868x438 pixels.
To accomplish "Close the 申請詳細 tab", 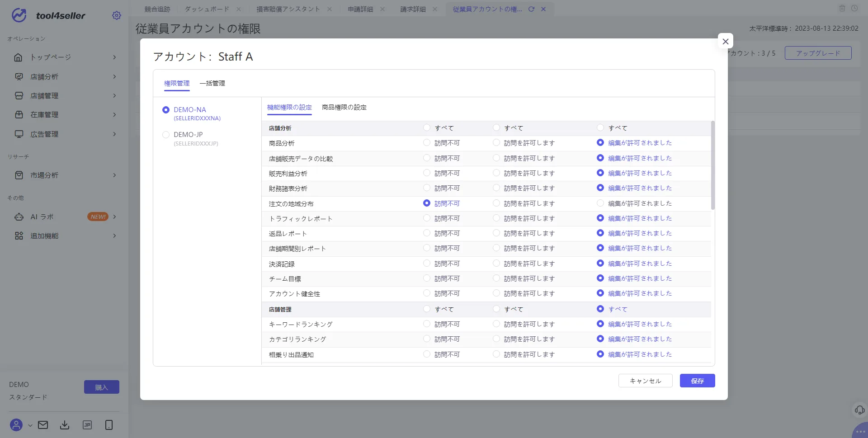I will click(x=383, y=9).
